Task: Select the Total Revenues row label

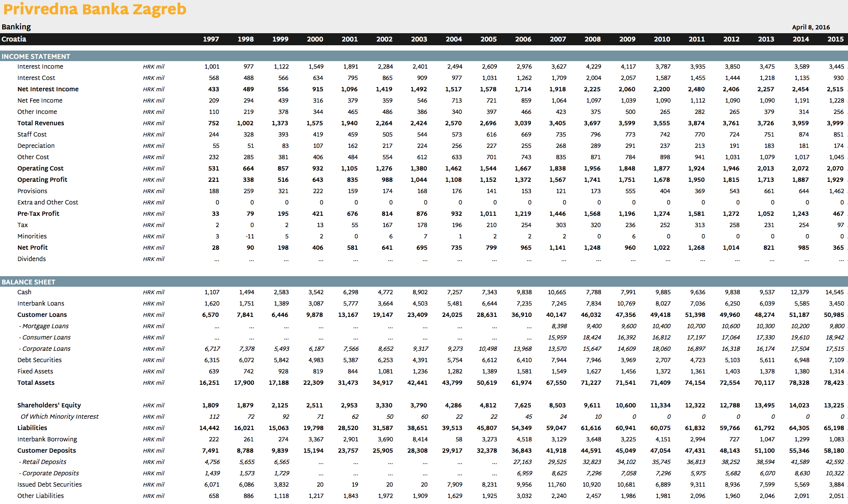Action: coord(41,123)
